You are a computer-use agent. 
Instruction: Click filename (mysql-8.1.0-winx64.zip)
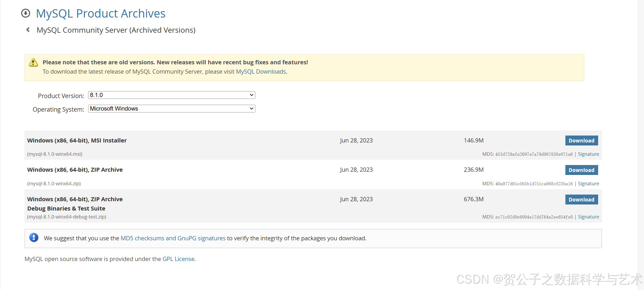(x=54, y=184)
